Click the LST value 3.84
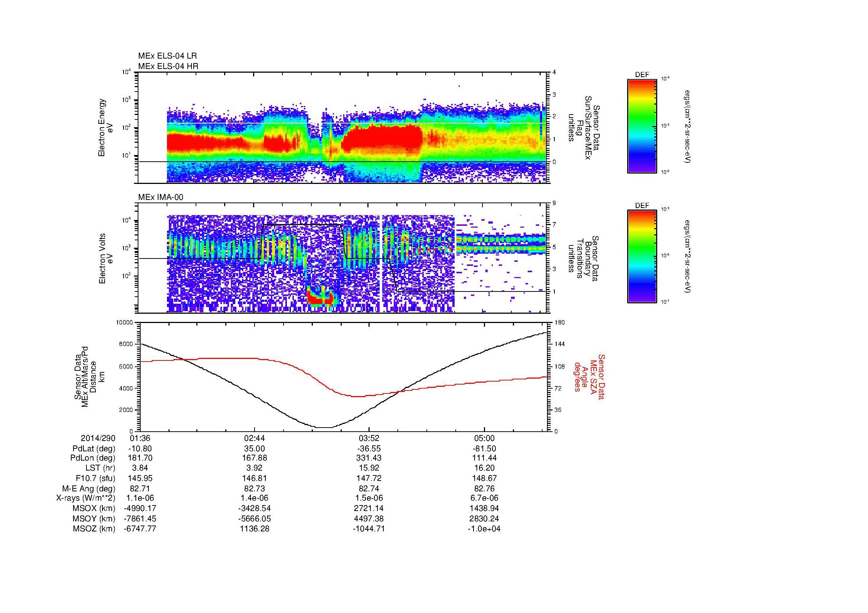Screen dimensions: 868x613 coord(140,468)
